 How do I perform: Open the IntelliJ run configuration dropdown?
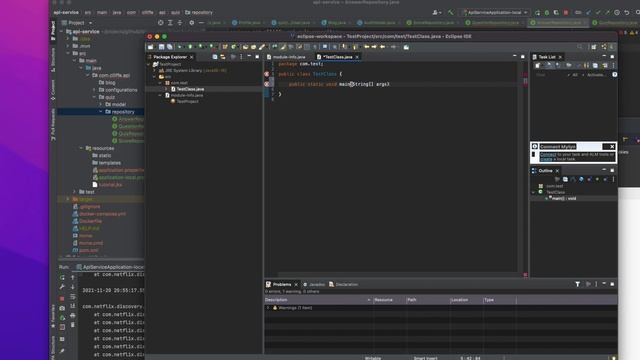[x=495, y=13]
